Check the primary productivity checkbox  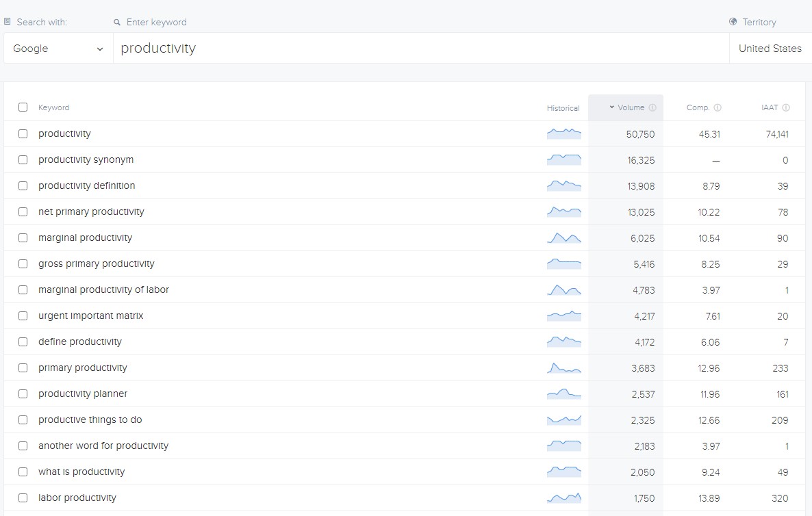pyautogui.click(x=23, y=367)
